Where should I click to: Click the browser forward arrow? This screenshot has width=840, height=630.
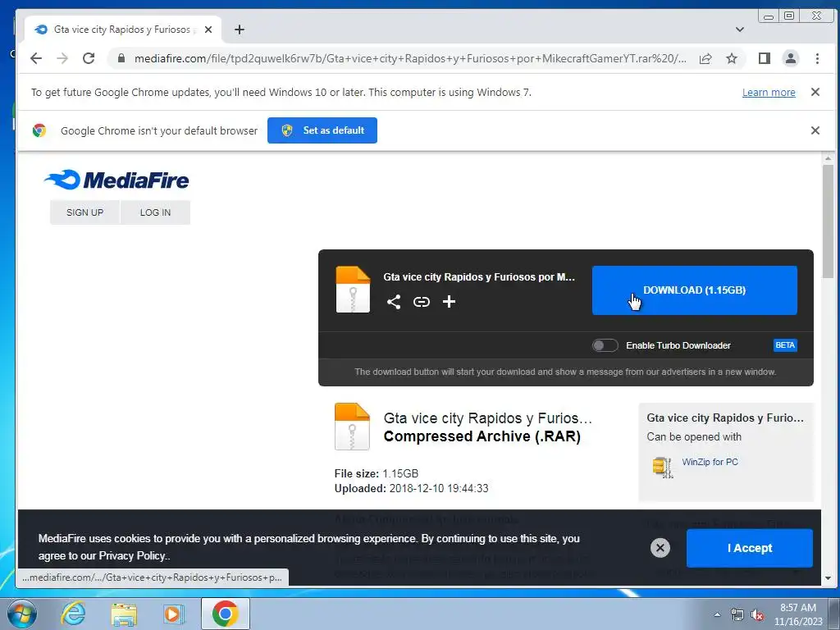(x=62, y=58)
